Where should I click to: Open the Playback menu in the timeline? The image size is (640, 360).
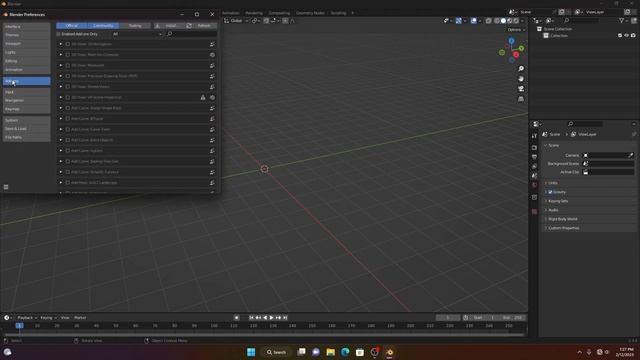27,318
